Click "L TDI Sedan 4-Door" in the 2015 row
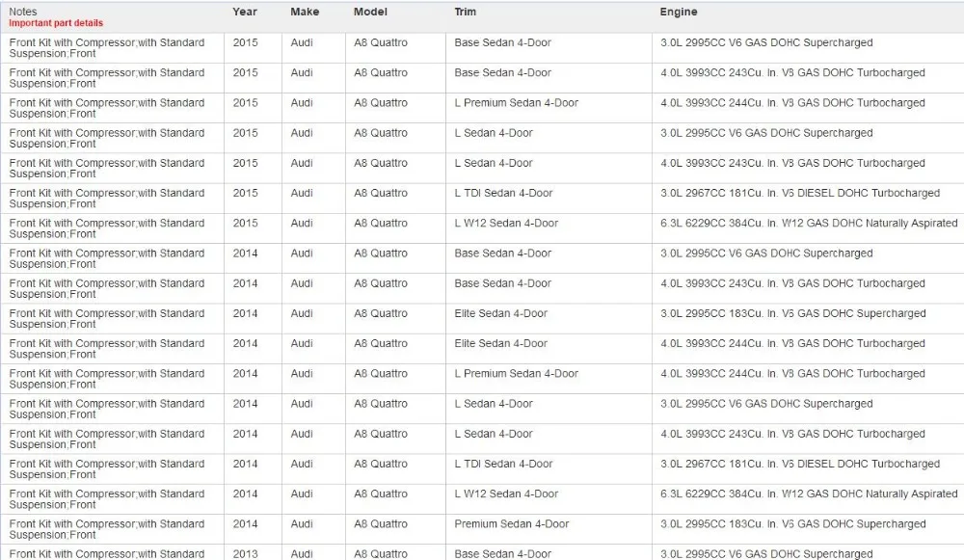Image resolution: width=964 pixels, height=560 pixels. click(x=503, y=193)
